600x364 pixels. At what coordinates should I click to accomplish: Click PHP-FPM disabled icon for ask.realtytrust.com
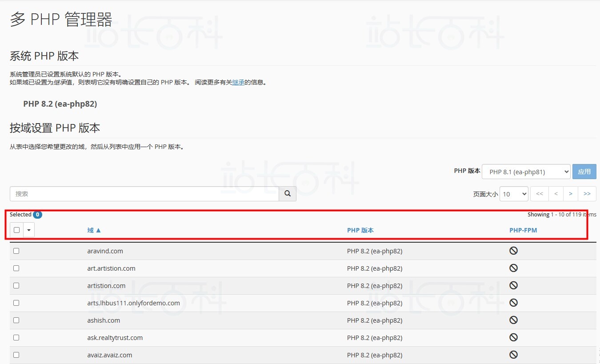pyautogui.click(x=513, y=337)
